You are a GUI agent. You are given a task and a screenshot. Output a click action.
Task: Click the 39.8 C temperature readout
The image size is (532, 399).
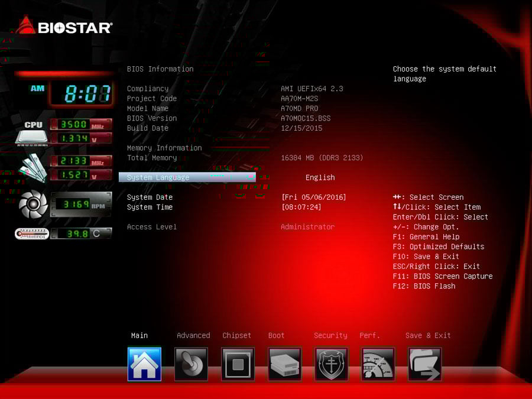(81, 233)
